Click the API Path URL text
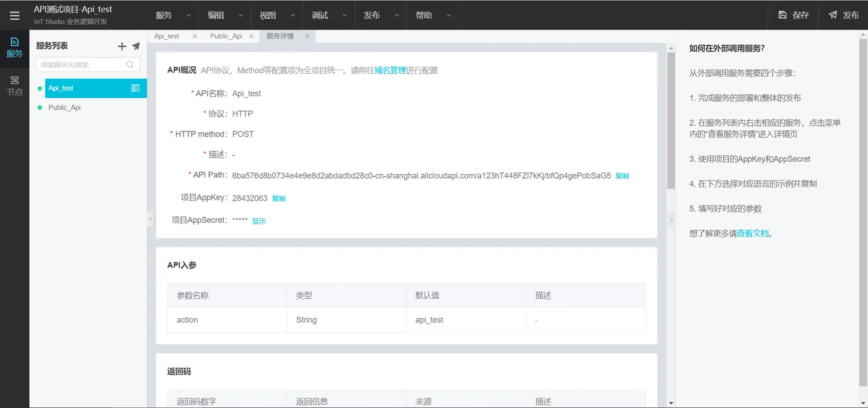The image size is (868, 408). [422, 175]
